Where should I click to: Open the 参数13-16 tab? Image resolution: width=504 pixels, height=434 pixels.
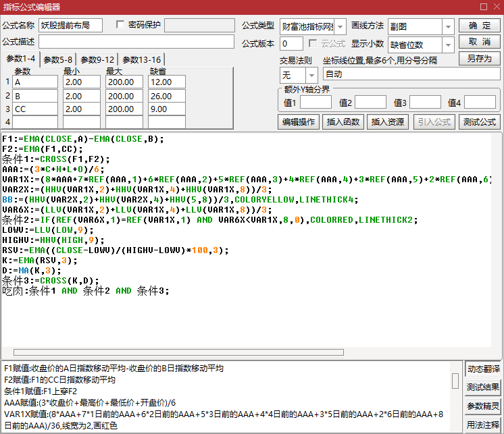point(140,59)
